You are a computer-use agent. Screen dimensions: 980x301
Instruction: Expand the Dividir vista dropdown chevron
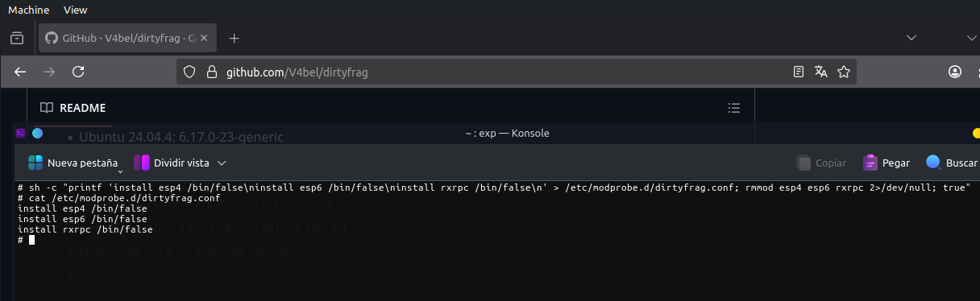[x=222, y=163]
